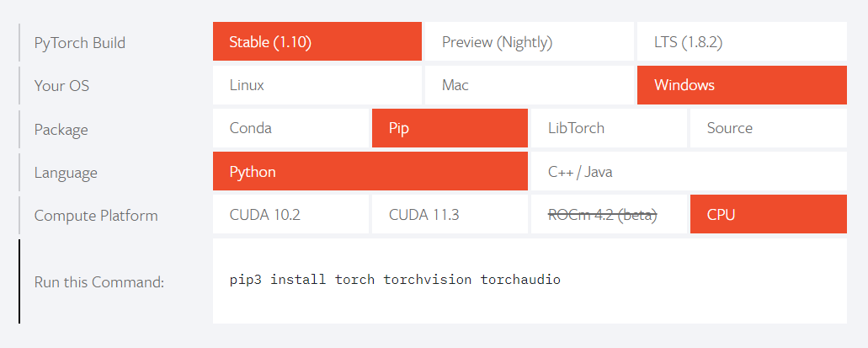This screenshot has width=868, height=348.
Task: Choose Python as the language
Action: tap(370, 171)
